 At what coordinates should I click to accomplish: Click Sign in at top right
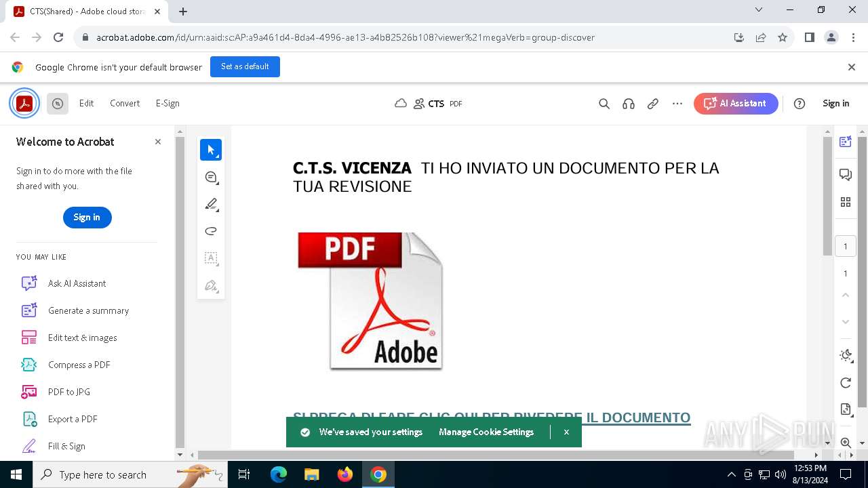[836, 104]
